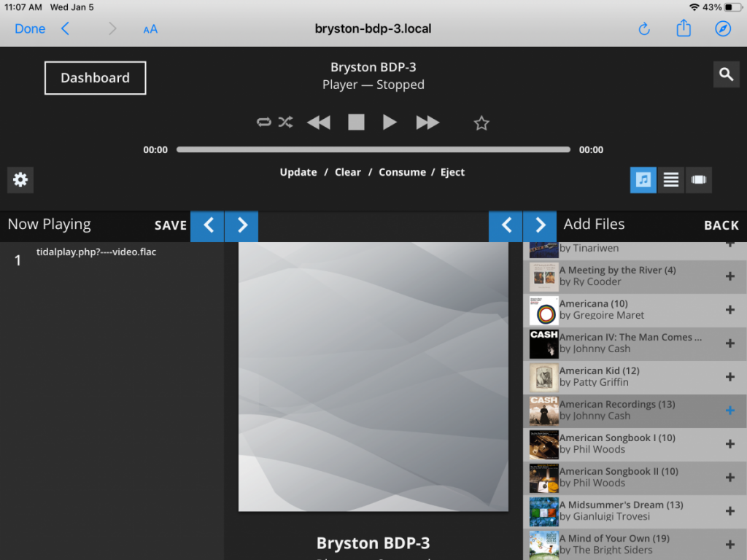The image size is (747, 560).
Task: Save the Now Playing playlist
Action: pyautogui.click(x=171, y=225)
